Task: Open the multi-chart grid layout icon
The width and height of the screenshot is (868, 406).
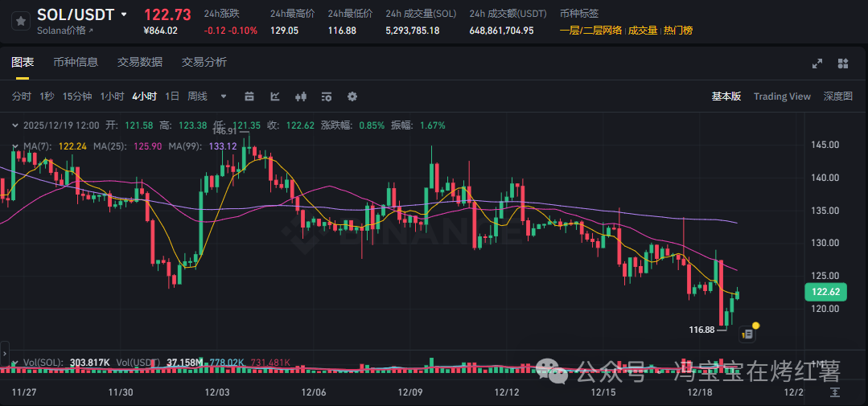Action: click(843, 64)
